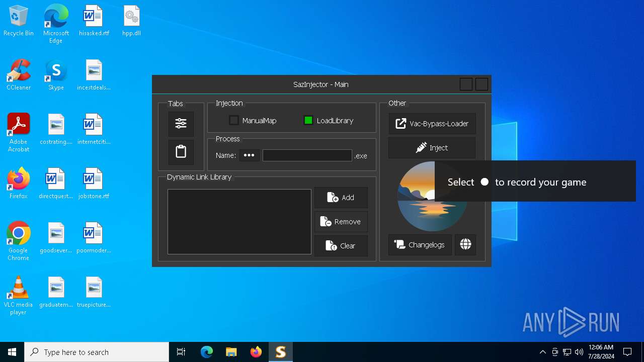Enable the ManualMap injection checkbox
The height and width of the screenshot is (362, 644).
tap(233, 121)
